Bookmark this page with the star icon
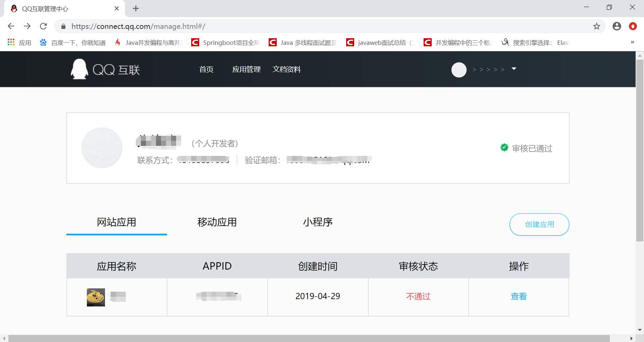Screen dimensions: 644x342 pyautogui.click(x=596, y=26)
